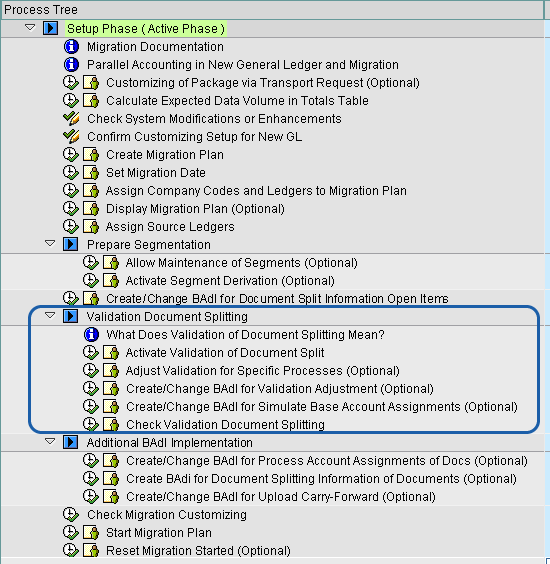Click the activity icon beside Set Migration Date
The image size is (550, 564).
coord(91,173)
